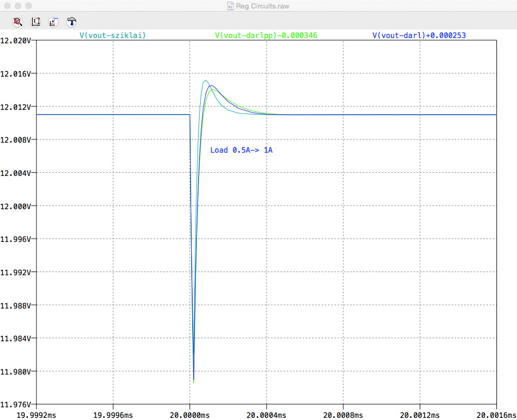
Task: Click the 11.996V vertical axis label
Action: [x=15, y=239]
